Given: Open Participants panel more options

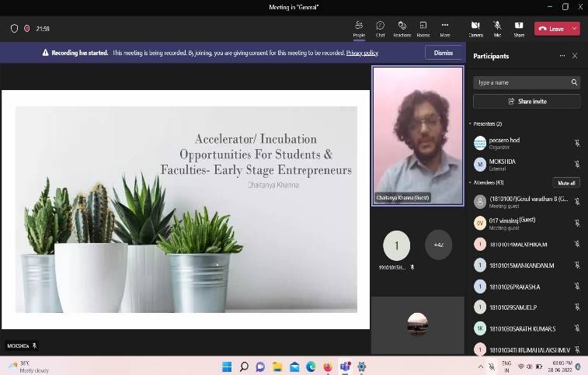Looking at the screenshot, I should point(562,56).
